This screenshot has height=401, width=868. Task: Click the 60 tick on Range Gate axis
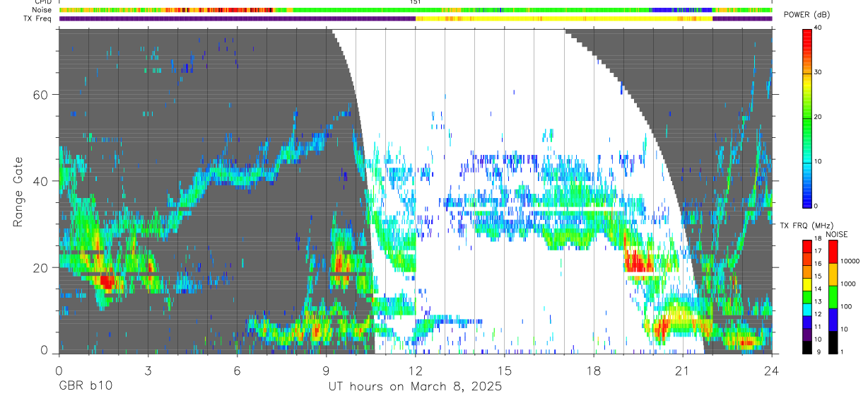click(42, 95)
